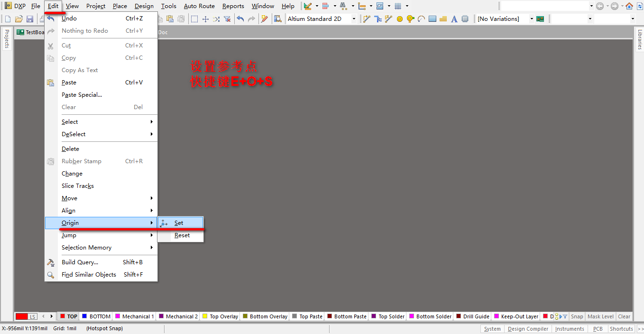Click the Home navigation icon
This screenshot has width=644, height=334.
point(629,6)
